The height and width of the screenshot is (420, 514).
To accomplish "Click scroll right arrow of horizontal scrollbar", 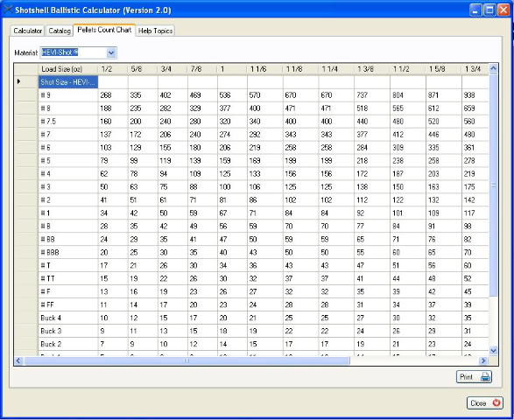I will click(482, 360).
